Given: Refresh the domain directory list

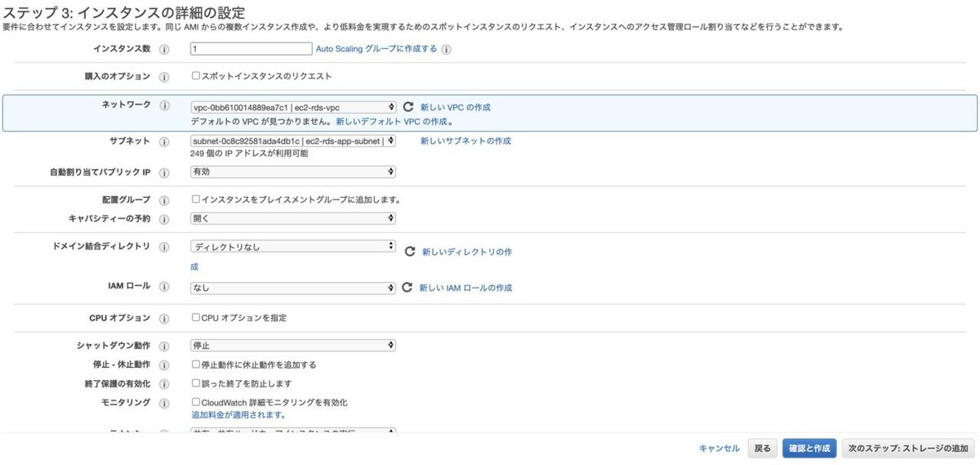Looking at the screenshot, I should pos(410,252).
